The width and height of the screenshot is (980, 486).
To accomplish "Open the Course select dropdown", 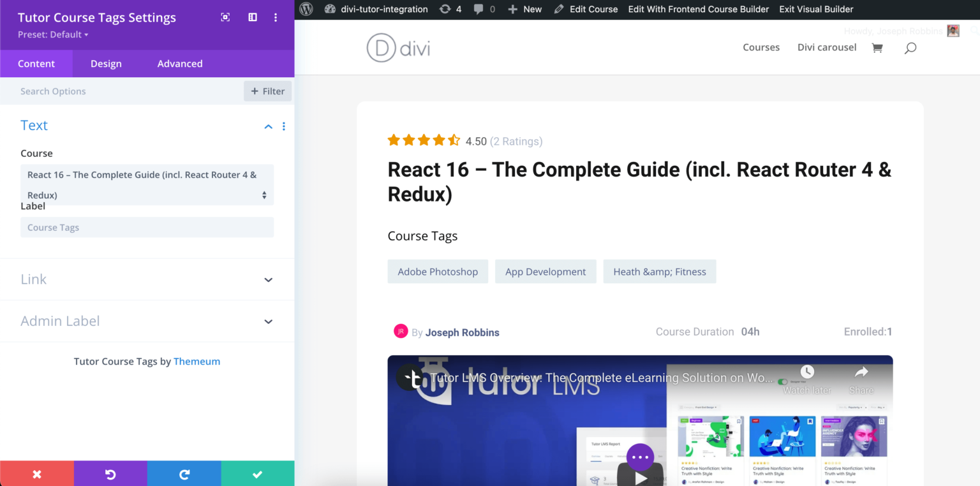I will click(147, 185).
